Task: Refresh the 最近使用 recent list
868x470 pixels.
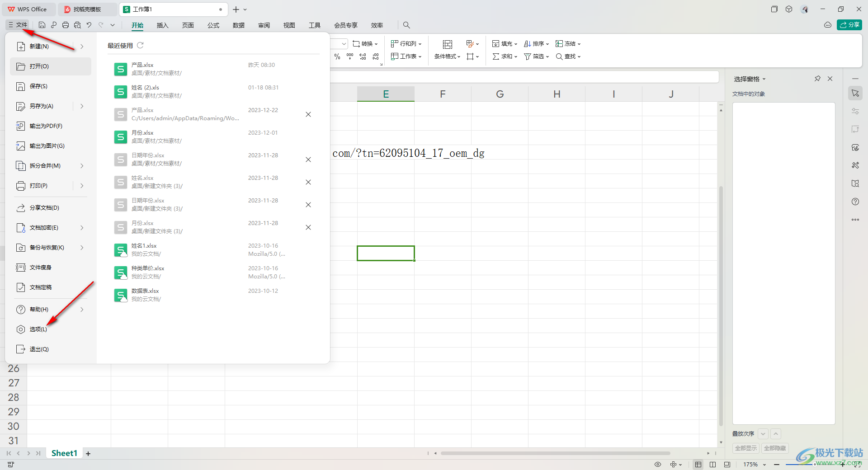Action: pos(140,45)
